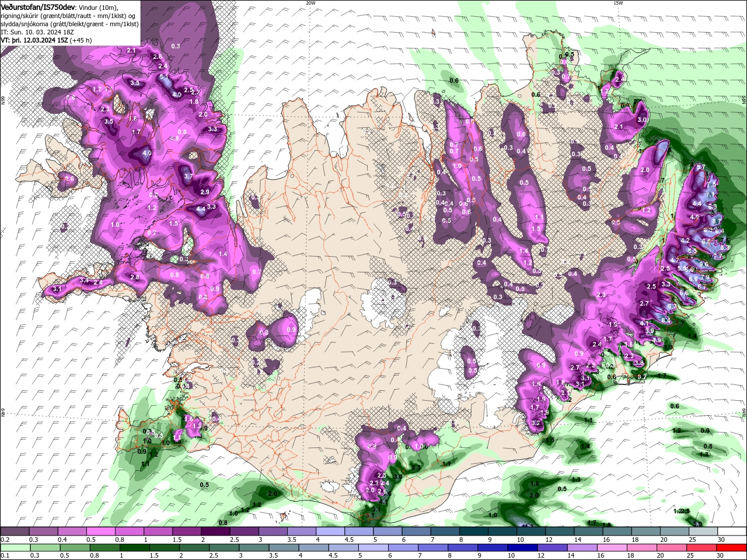Click the "20W" longitude label
The height and width of the screenshot is (560, 747).
pyautogui.click(x=310, y=2)
